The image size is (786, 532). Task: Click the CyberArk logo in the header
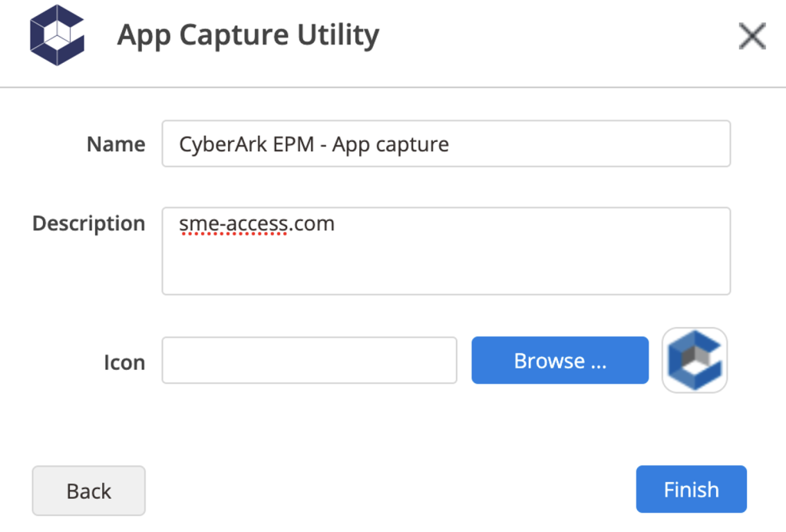click(x=57, y=35)
